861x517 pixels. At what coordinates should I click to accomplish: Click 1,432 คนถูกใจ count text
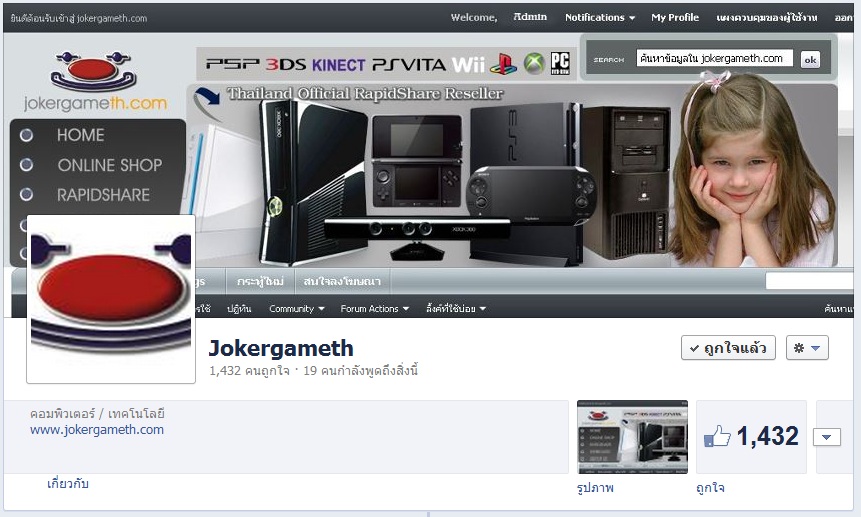pos(249,371)
